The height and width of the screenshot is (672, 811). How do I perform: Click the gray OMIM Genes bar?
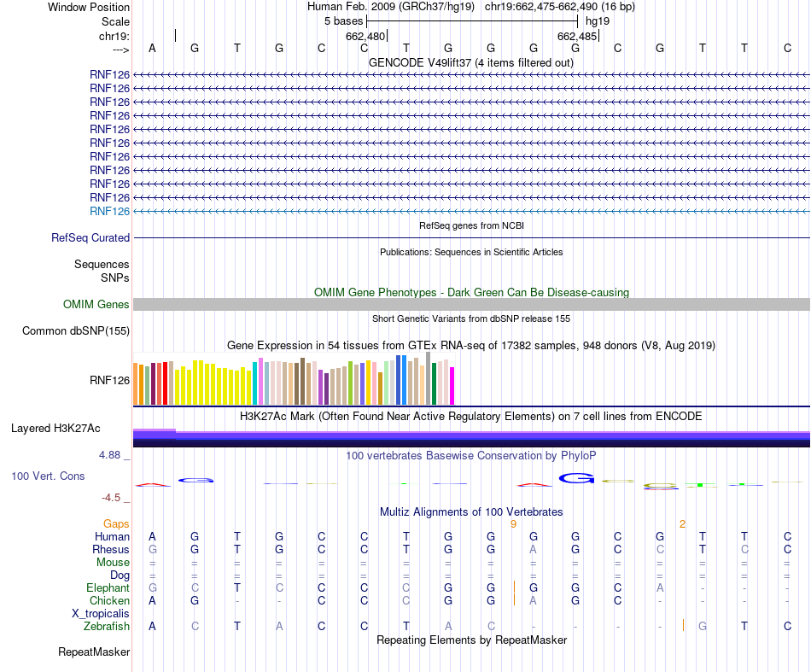coord(471,304)
